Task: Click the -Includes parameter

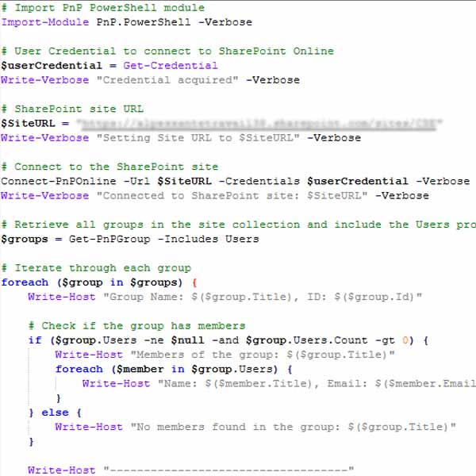Action: pos(187,239)
